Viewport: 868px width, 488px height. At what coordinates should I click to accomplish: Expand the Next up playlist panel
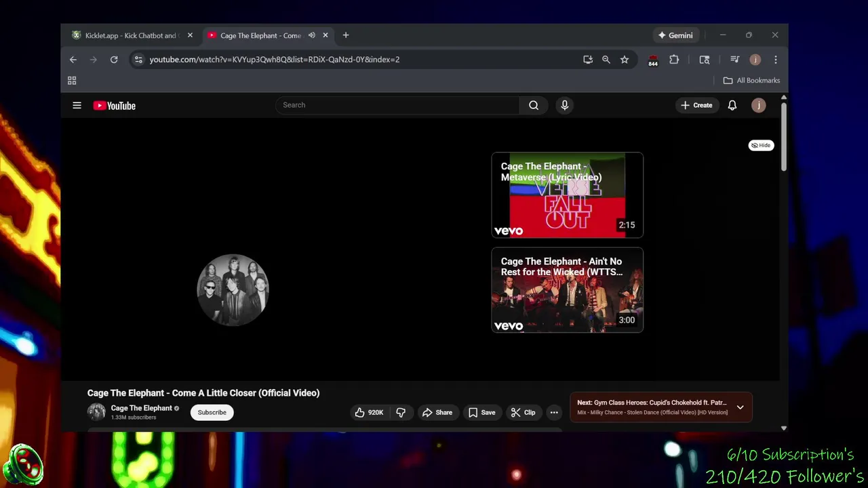pyautogui.click(x=740, y=407)
